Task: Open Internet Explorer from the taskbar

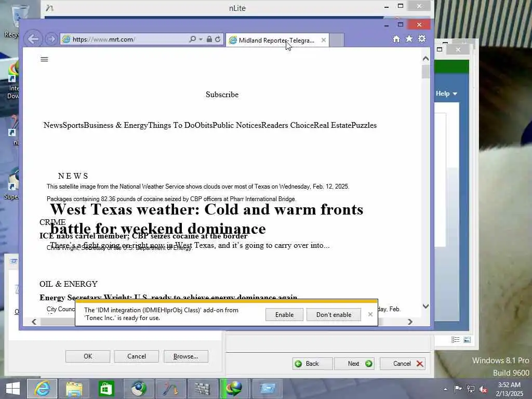Action: click(43, 389)
